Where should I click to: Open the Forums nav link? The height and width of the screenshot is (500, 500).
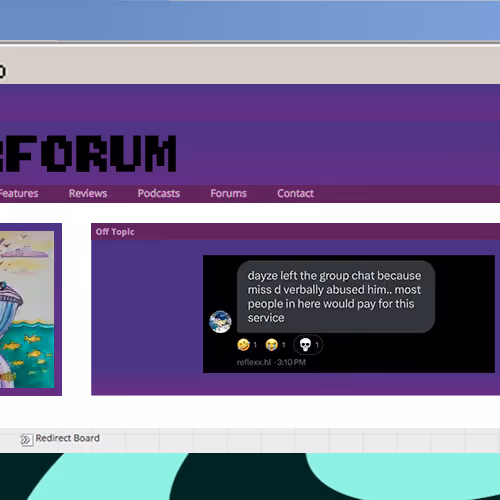(x=228, y=193)
